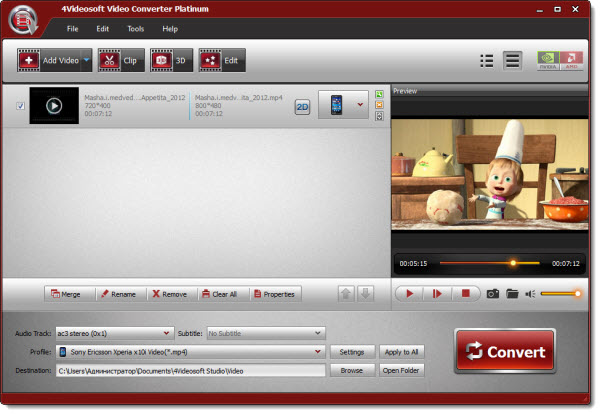
Task: Open the 3D settings tool
Action: tap(171, 61)
